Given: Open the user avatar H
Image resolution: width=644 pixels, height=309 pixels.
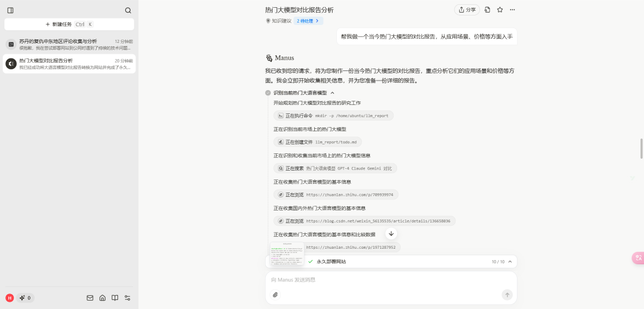Looking at the screenshot, I should [x=10, y=298].
